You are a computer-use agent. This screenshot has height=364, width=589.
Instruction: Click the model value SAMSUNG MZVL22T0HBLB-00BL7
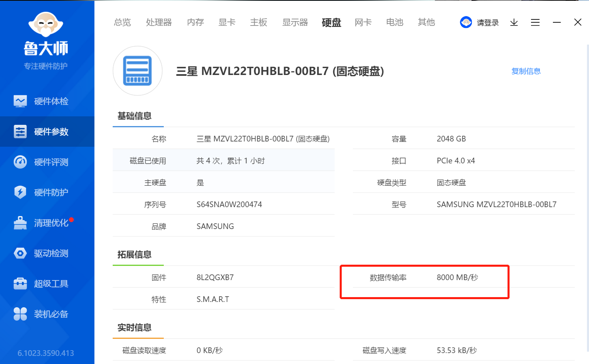(x=497, y=205)
